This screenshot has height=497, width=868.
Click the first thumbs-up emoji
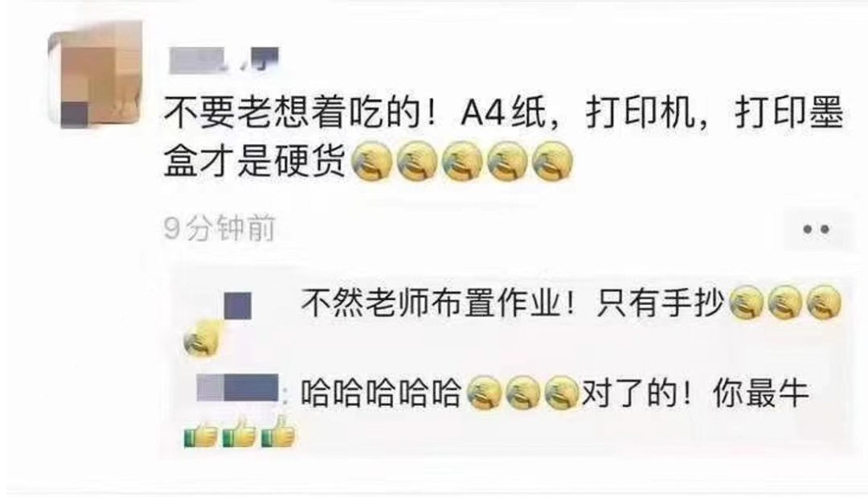200,433
